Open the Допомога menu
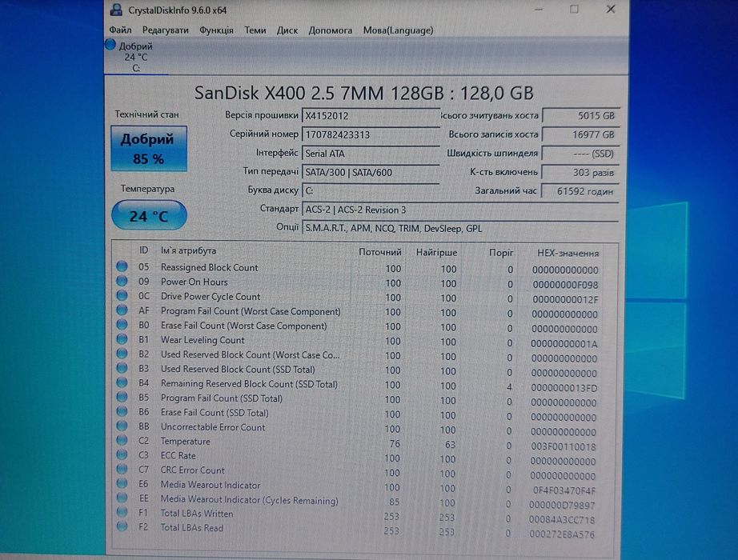The image size is (738, 560). pos(330,30)
